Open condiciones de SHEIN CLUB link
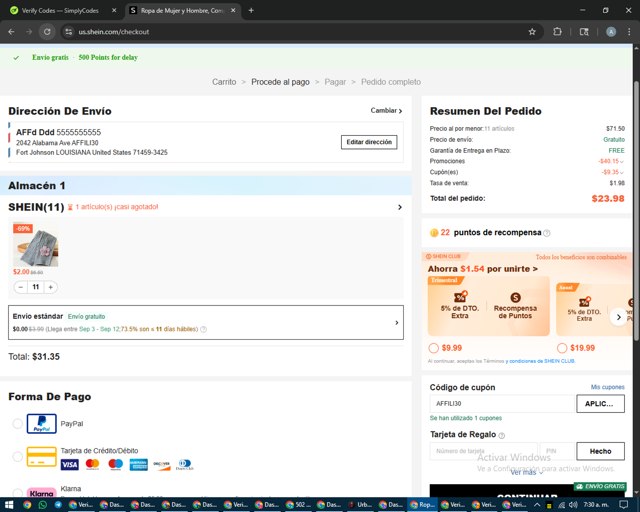Viewport: 640px width, 512px height. click(x=540, y=361)
